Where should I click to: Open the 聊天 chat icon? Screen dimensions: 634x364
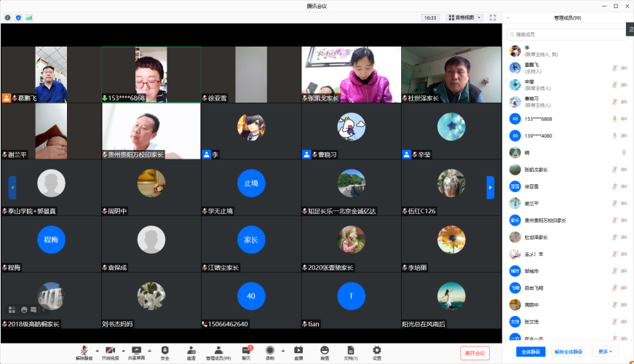point(246,350)
